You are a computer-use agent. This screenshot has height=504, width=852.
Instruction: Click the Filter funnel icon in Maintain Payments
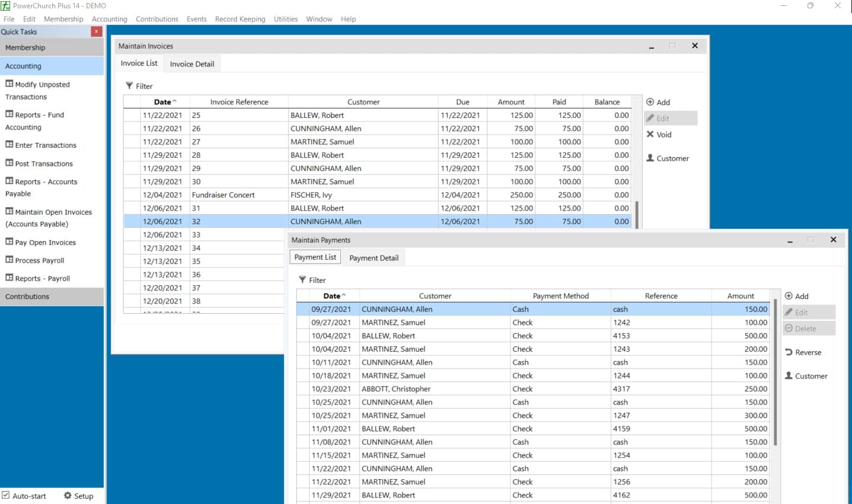[x=302, y=280]
